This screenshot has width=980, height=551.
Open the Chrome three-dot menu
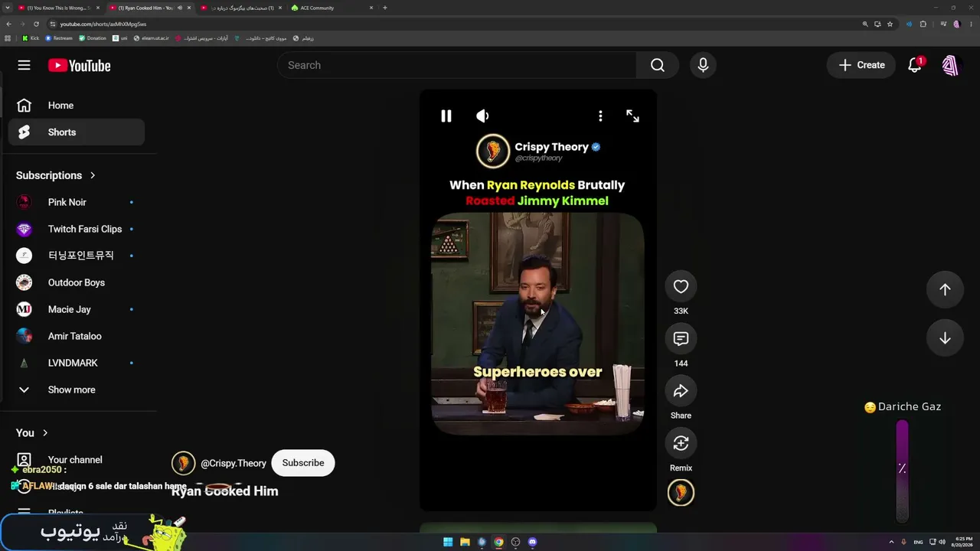tap(971, 24)
